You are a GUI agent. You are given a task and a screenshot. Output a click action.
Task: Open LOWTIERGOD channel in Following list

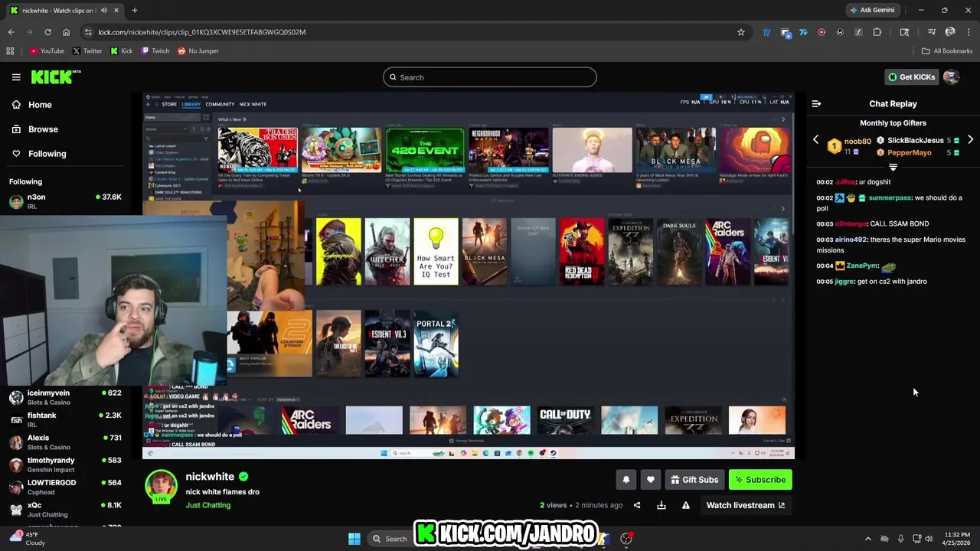point(65,487)
